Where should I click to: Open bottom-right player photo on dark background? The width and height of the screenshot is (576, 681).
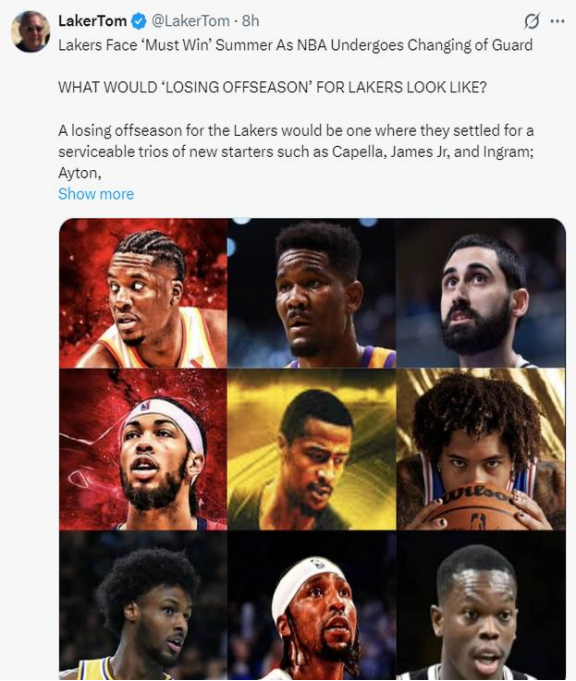point(481,605)
